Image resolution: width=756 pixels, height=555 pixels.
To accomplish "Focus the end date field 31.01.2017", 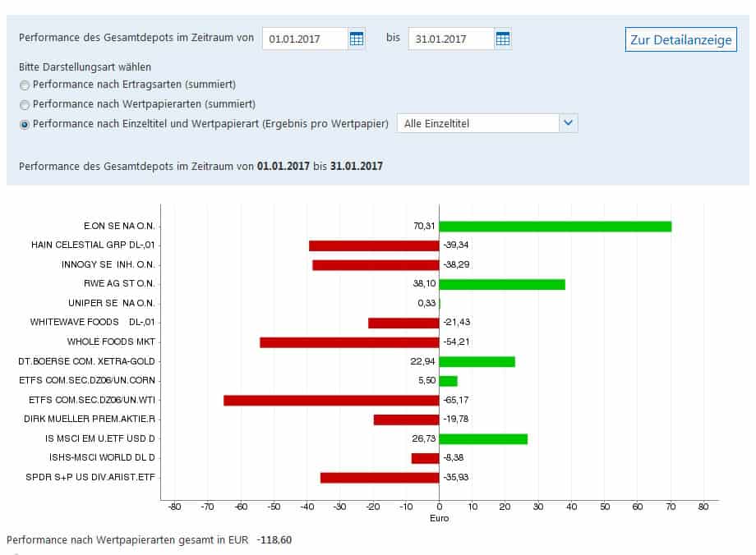I will click(x=451, y=39).
